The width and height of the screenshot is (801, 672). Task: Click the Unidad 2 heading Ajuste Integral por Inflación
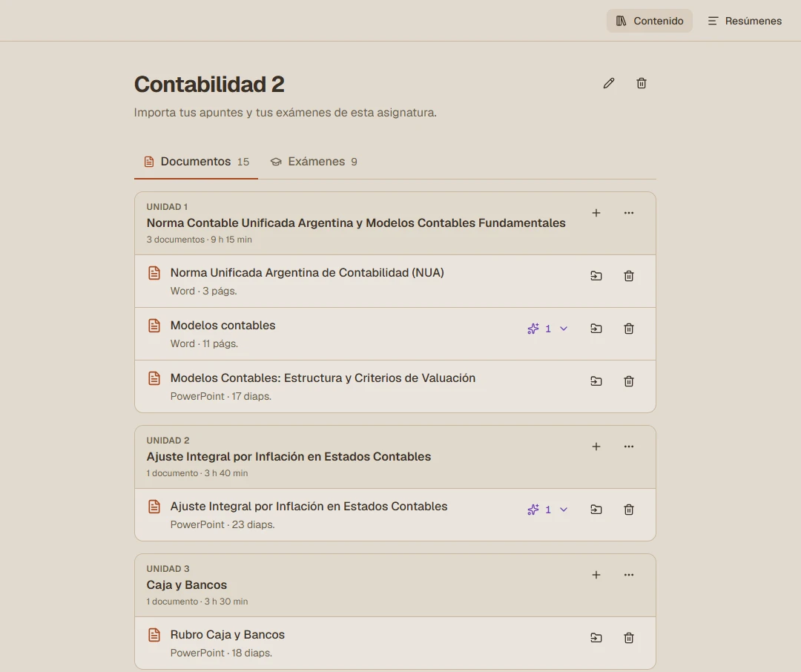[289, 456]
